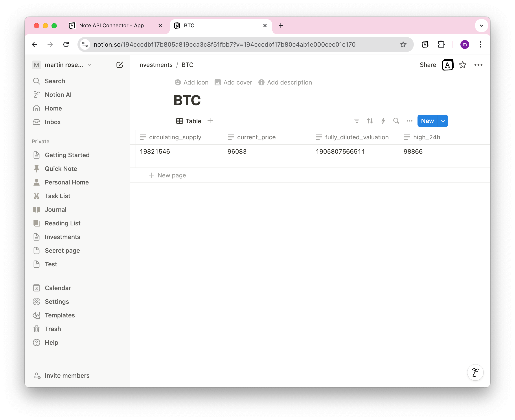Open Notion AI from the sidebar
Screen dimensions: 515x420
click(x=58, y=95)
